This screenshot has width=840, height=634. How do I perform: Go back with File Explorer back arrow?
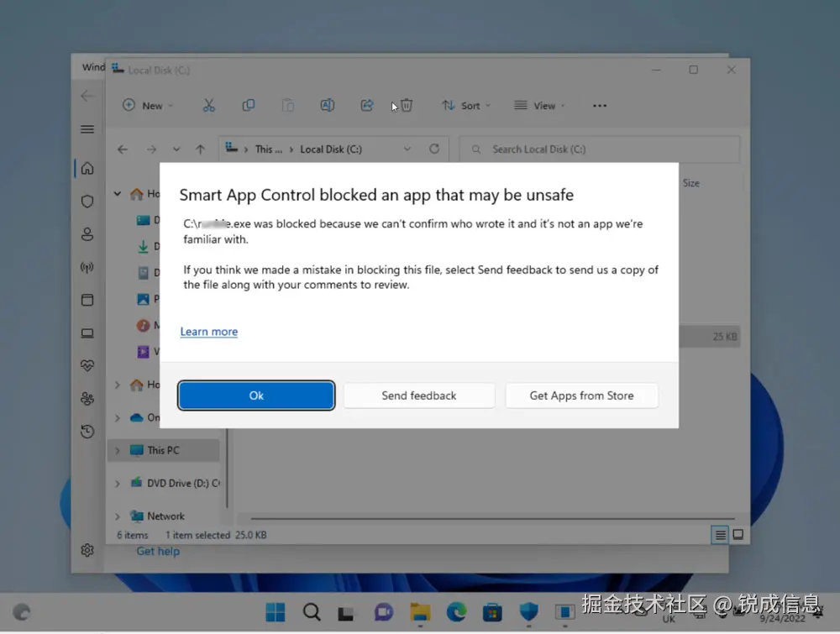(123, 149)
